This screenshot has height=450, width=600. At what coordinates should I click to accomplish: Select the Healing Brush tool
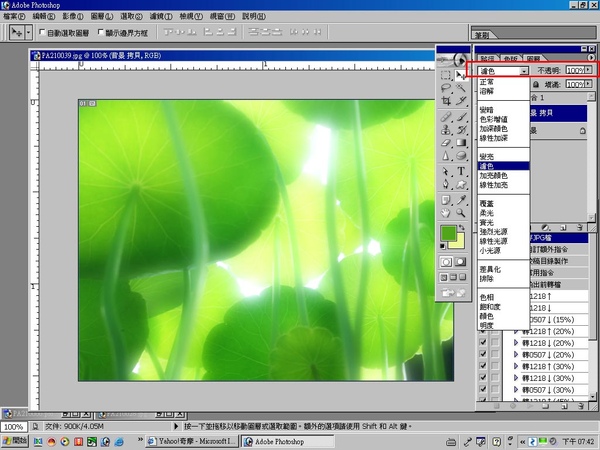445,117
